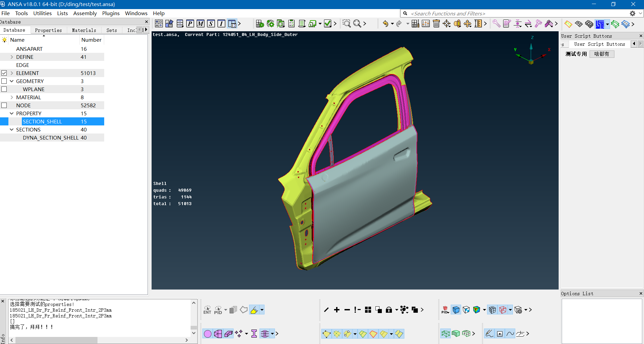Toggle the curve-line visibility button
Viewport: 644px width, 344px height.
point(510,334)
